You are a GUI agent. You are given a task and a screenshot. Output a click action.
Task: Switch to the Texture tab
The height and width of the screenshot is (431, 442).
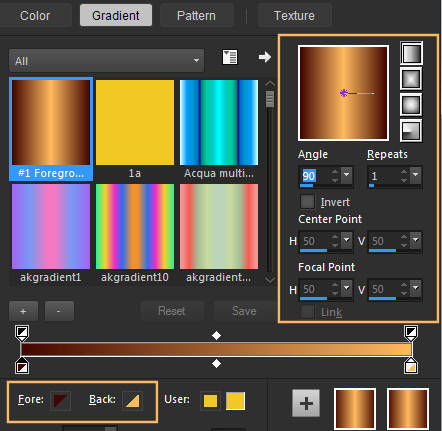click(x=294, y=15)
